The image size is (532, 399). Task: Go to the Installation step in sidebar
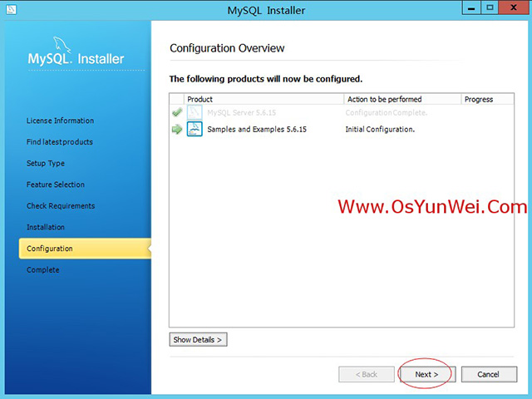point(46,227)
